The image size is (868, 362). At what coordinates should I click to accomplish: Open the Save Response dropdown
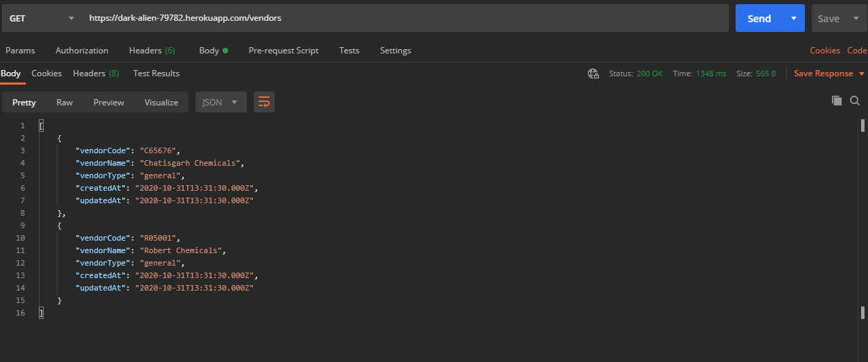pyautogui.click(x=829, y=74)
